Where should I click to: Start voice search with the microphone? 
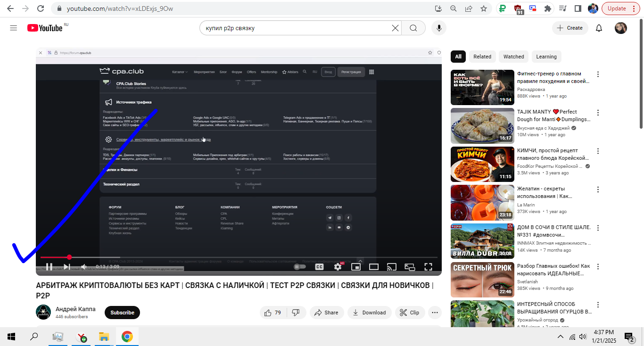coord(439,28)
